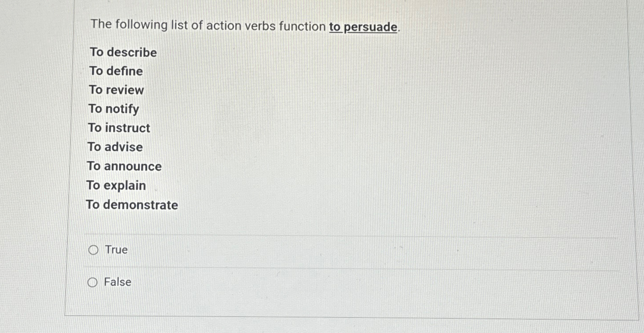Viewport: 644px width, 333px height.
Task: Click the underlined phrase to persuade
Action: (363, 27)
